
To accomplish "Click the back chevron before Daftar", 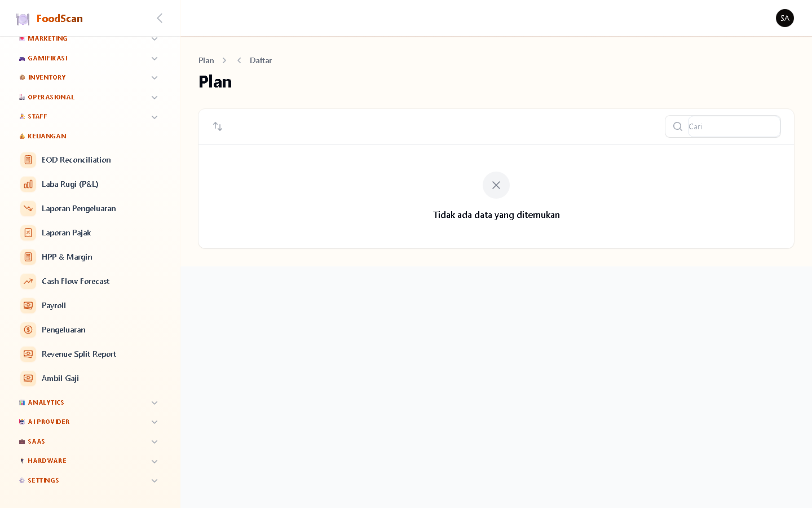I will pyautogui.click(x=239, y=60).
